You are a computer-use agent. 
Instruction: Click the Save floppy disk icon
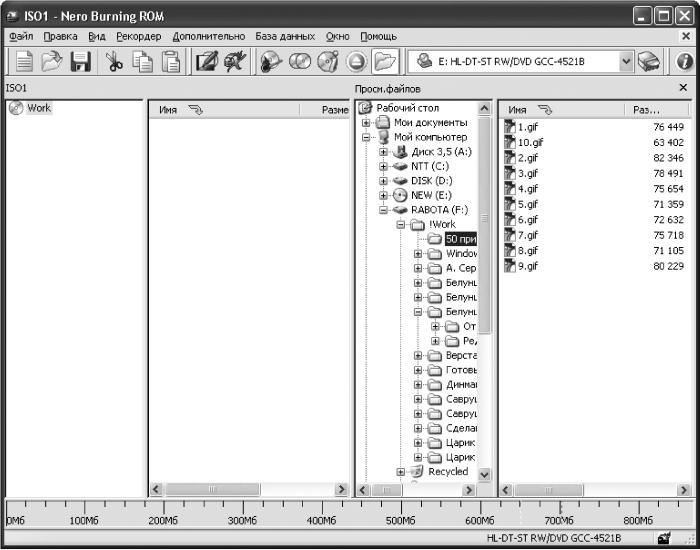pos(80,62)
